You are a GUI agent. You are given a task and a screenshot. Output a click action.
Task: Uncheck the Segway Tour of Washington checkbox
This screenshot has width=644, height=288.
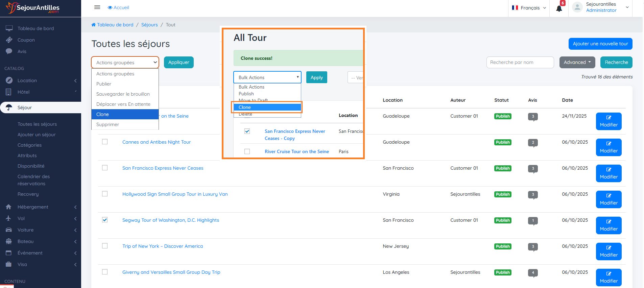click(105, 220)
